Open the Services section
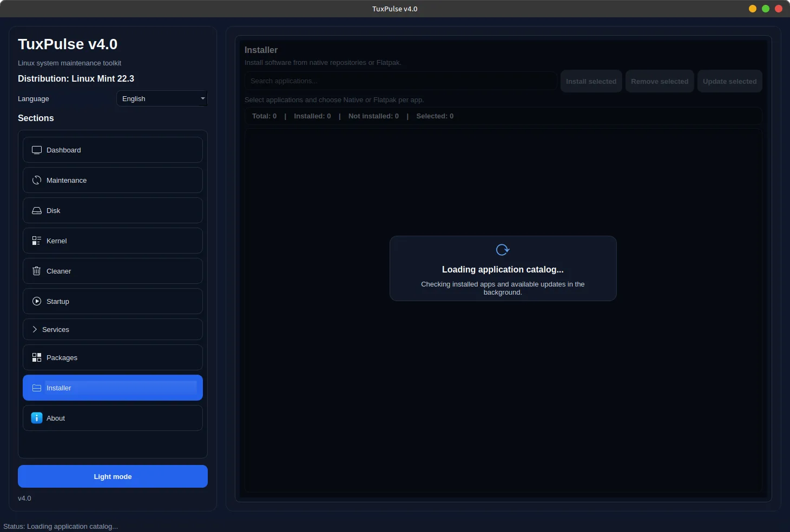This screenshot has height=532, width=790. (113, 330)
